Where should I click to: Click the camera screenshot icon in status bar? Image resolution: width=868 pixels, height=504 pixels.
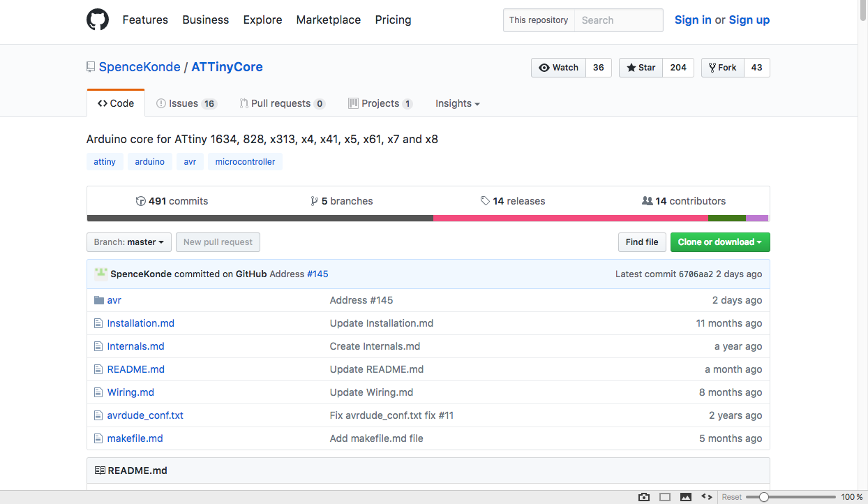coord(644,497)
